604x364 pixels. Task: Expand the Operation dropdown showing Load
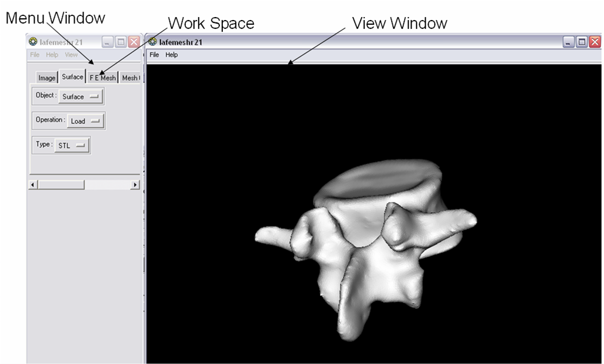85,121
